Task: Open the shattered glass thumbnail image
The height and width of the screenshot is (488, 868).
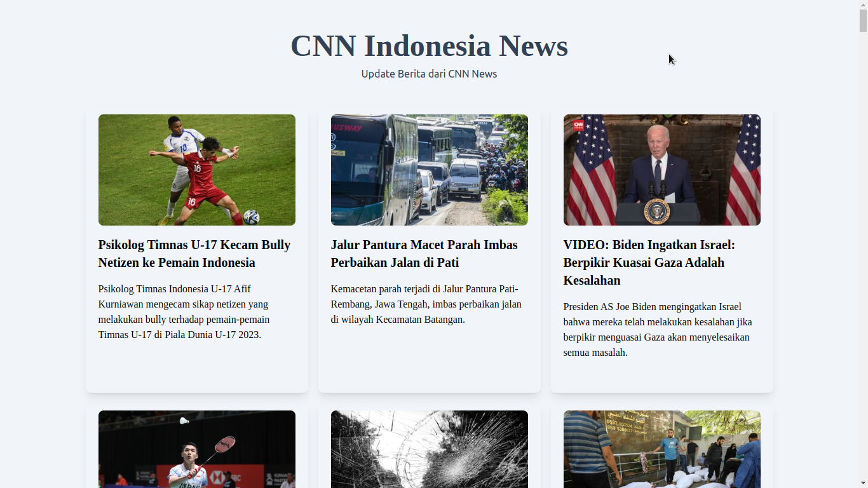Action: (x=430, y=449)
